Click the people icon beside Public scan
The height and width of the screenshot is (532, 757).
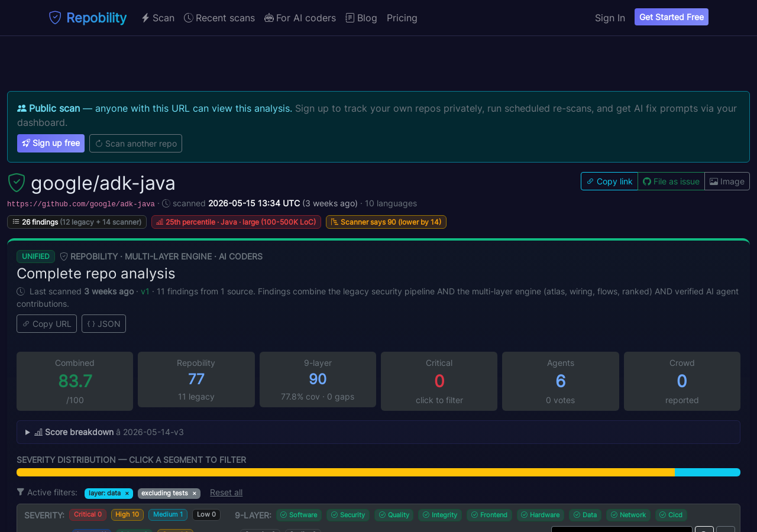[x=22, y=108]
